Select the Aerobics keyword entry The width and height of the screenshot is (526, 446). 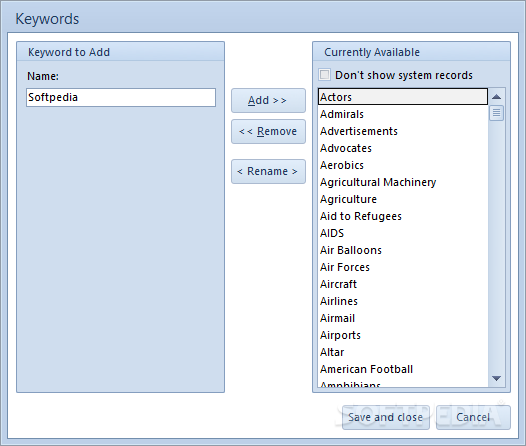tap(403, 165)
